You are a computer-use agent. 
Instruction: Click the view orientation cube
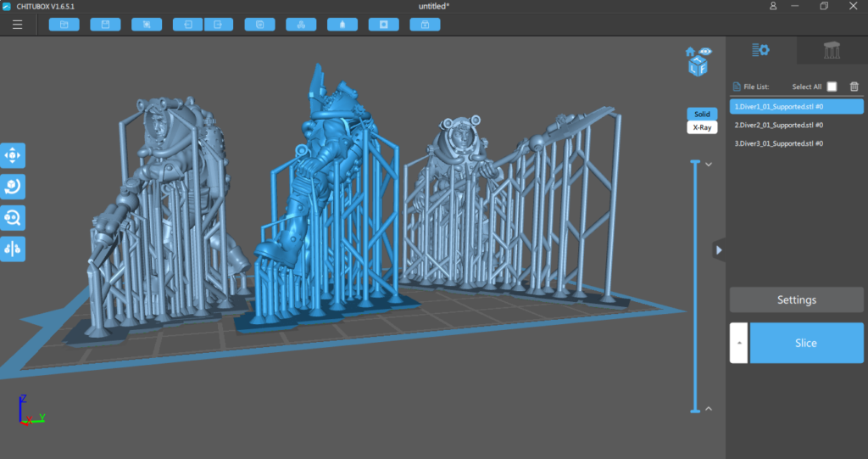tap(698, 66)
